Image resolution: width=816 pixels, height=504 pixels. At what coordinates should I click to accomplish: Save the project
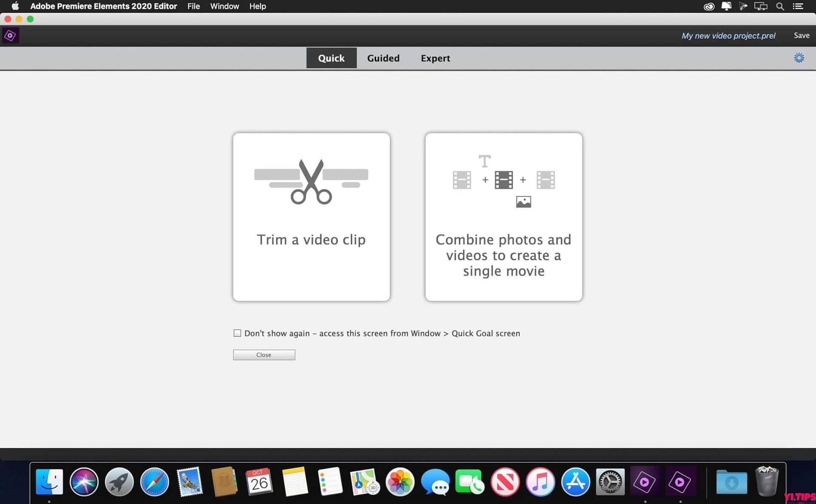point(801,35)
